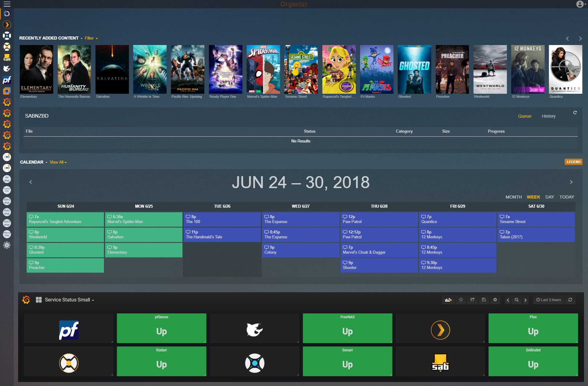Select the pfSense Up status panel
588x386 pixels.
tap(162, 328)
